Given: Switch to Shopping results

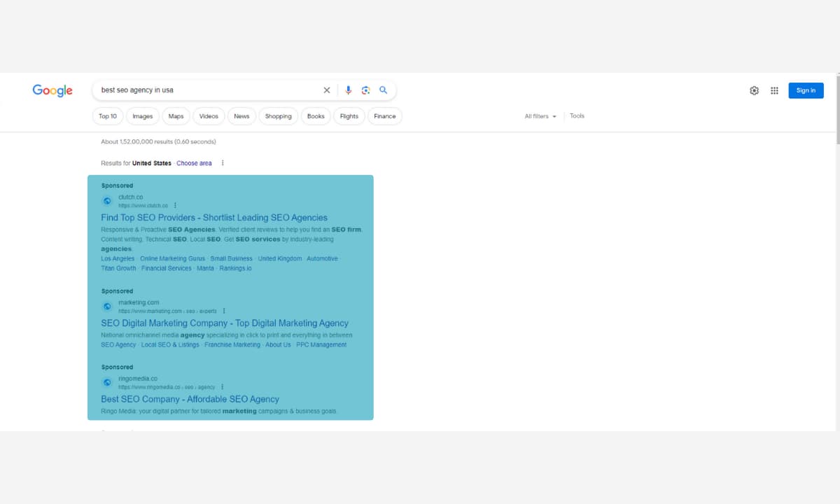Looking at the screenshot, I should click(x=279, y=116).
